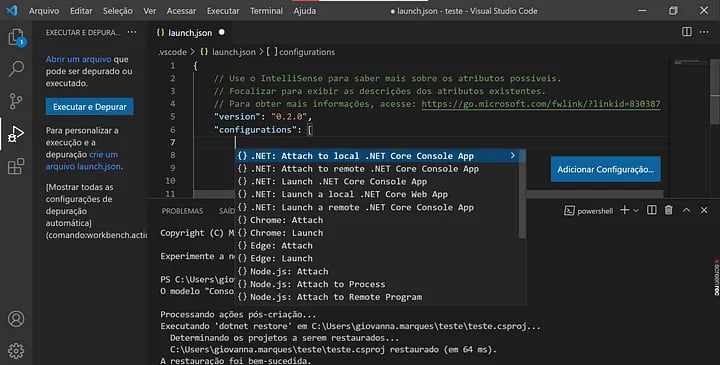Close unsaved launch.json tab dot
The height and width of the screenshot is (365, 720).
point(222,32)
